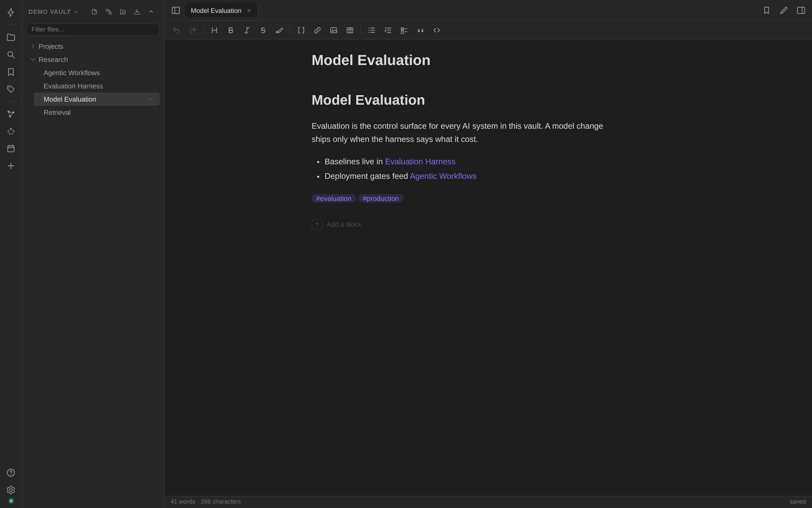Click the undo toolbar button
The image size is (812, 508).
[x=176, y=30]
